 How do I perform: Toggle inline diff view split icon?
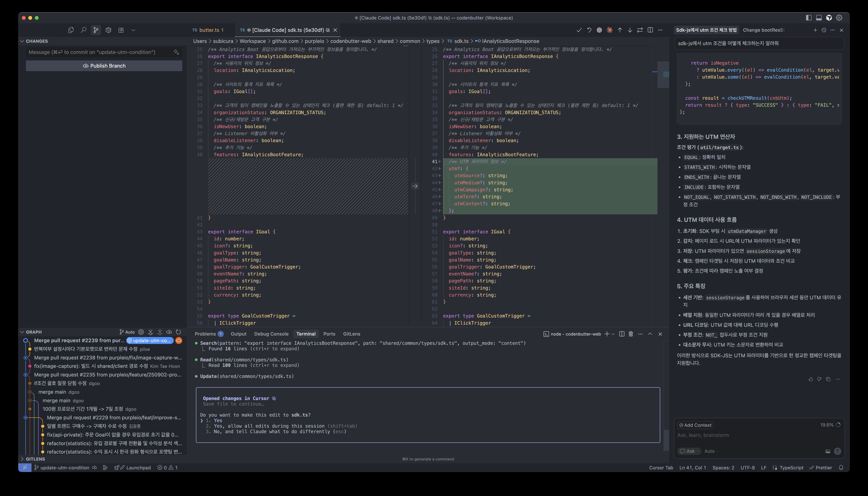coord(650,30)
